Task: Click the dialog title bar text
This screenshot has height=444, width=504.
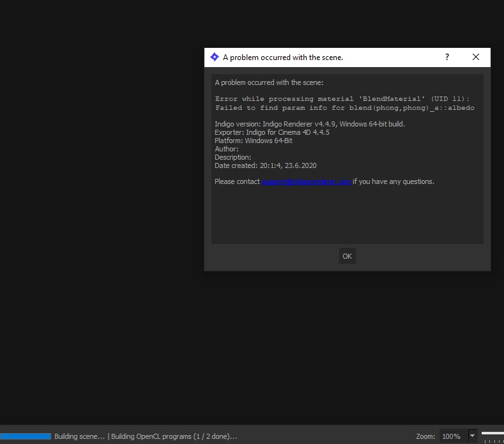Action: click(x=283, y=57)
